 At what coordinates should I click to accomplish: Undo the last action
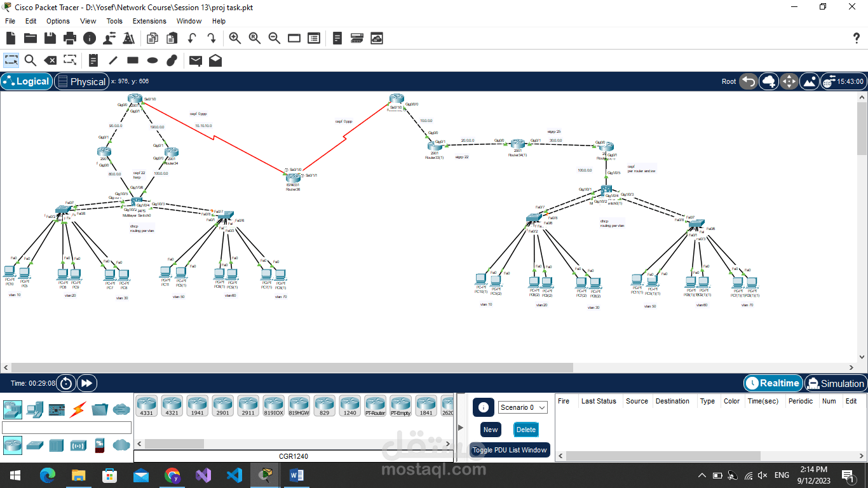[x=191, y=38]
